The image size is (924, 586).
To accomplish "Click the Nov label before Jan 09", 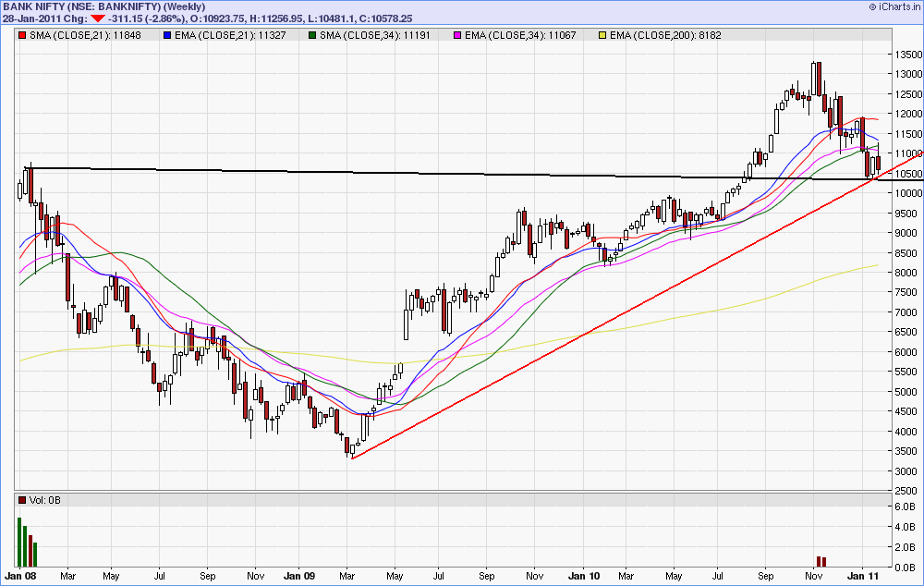I will [255, 576].
